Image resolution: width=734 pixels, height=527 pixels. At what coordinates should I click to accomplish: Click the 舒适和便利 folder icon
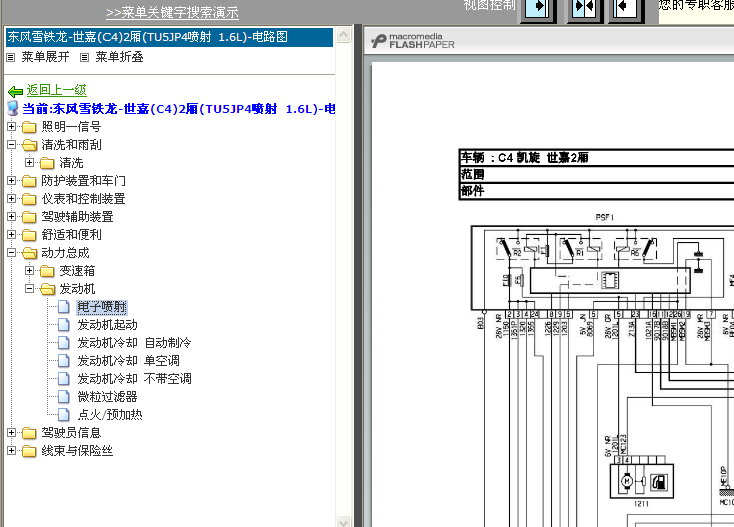29,235
